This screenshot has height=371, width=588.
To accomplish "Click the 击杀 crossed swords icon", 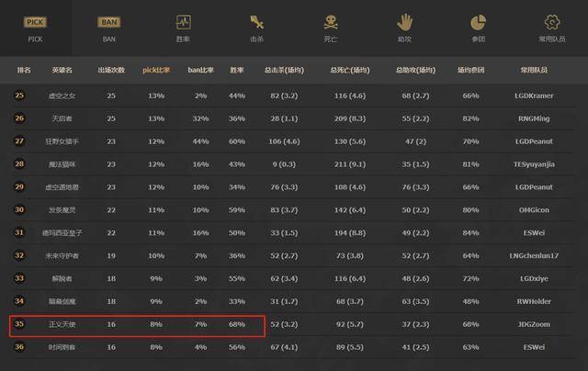I will click(x=256, y=21).
